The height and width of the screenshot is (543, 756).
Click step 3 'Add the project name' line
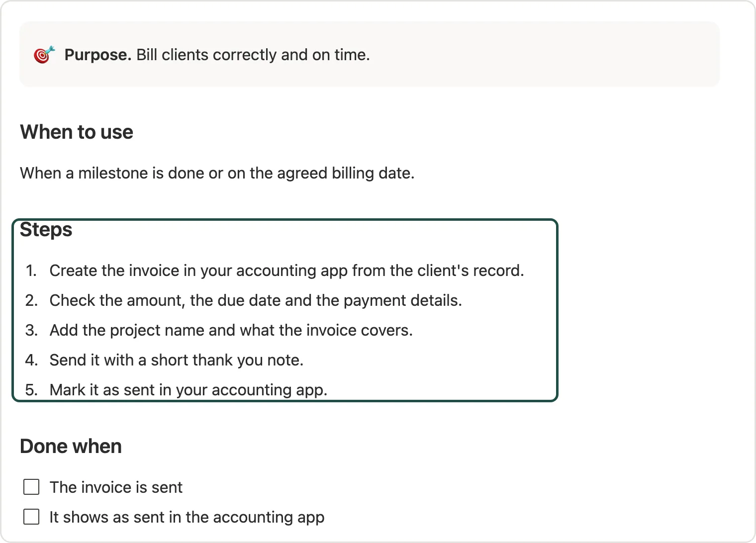[x=231, y=330]
